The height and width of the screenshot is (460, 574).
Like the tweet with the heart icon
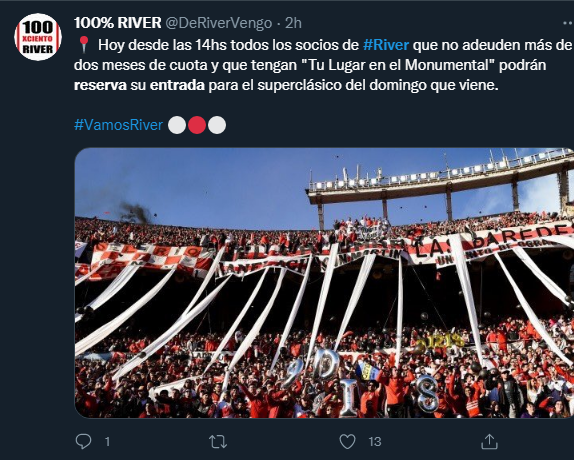point(347,441)
